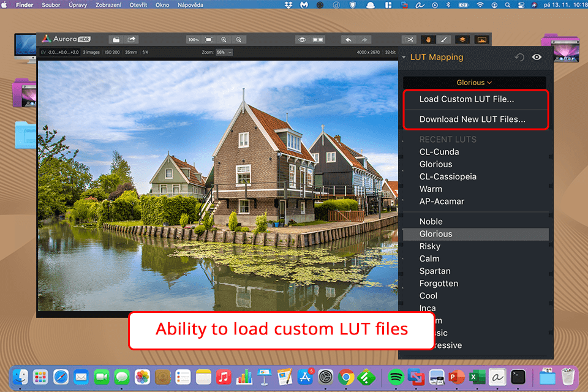The height and width of the screenshot is (392, 588).
Task: Collapse the LUT Mapping panel triangle
Action: coord(404,58)
